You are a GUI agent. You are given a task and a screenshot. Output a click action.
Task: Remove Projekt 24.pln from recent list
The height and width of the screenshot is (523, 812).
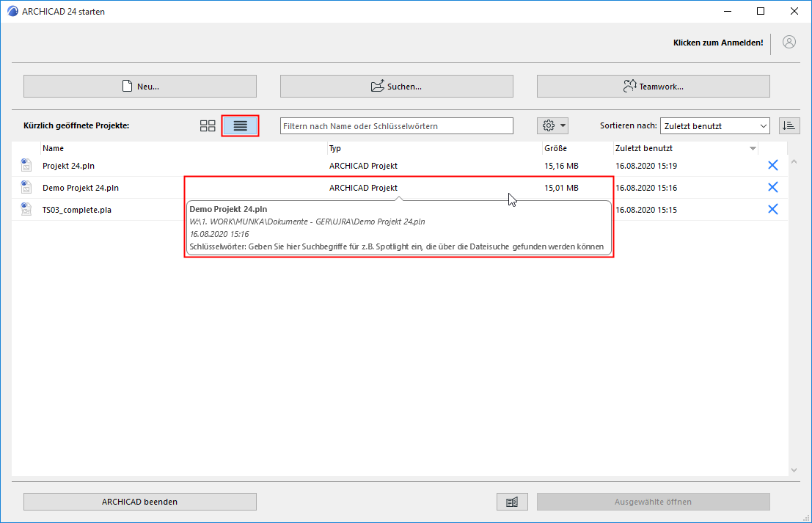coord(772,165)
